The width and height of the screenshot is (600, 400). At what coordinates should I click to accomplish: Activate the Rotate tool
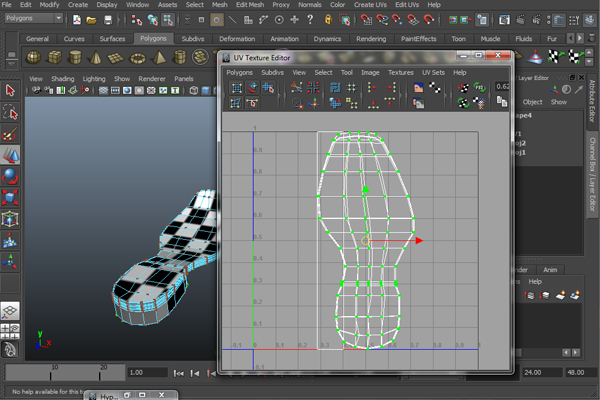10,176
